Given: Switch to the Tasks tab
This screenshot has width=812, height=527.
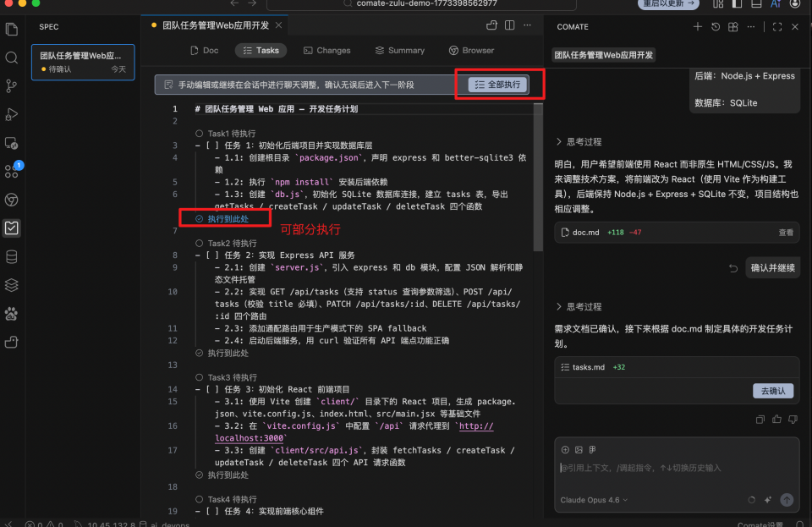Looking at the screenshot, I should pos(261,50).
